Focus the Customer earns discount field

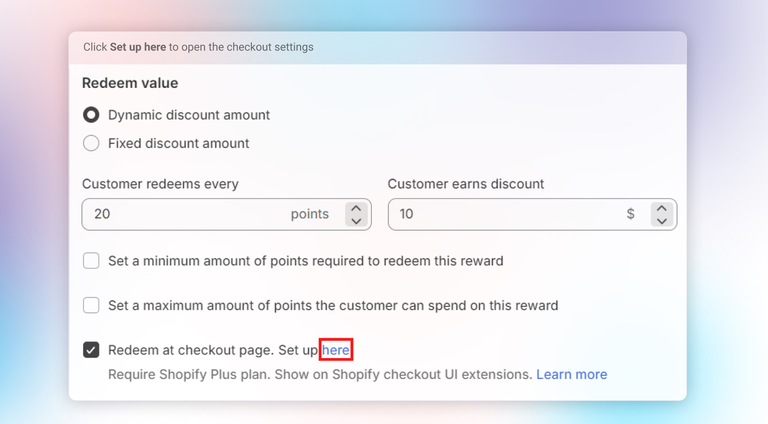[x=500, y=214]
